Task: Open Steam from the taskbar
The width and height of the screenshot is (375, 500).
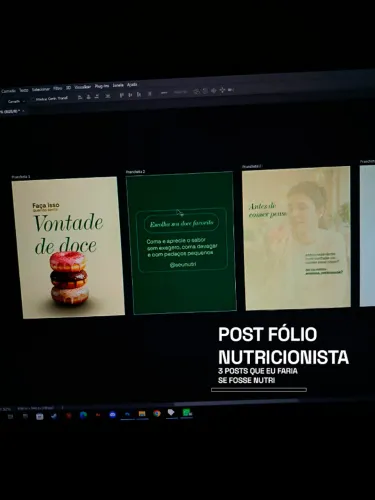Action: pos(54,416)
